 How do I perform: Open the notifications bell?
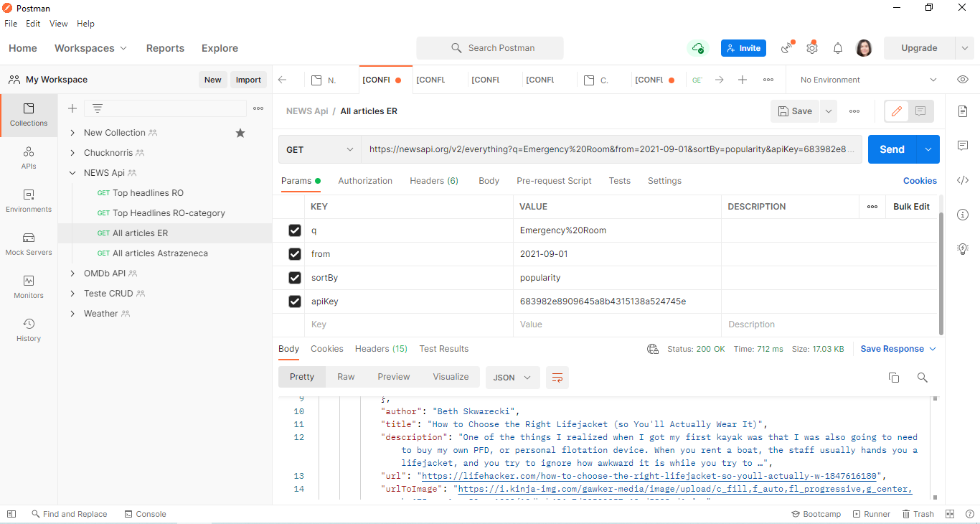[838, 48]
